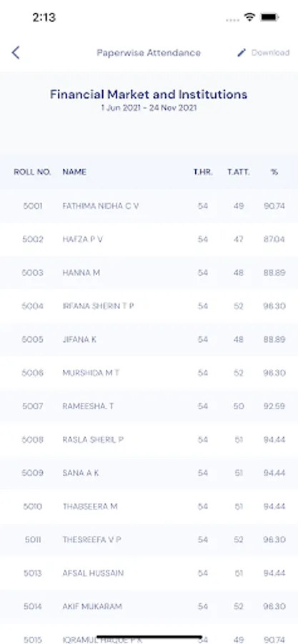The width and height of the screenshot is (298, 644).
Task: Choose roll number 5005 JIFANA K
Action: 149,340
